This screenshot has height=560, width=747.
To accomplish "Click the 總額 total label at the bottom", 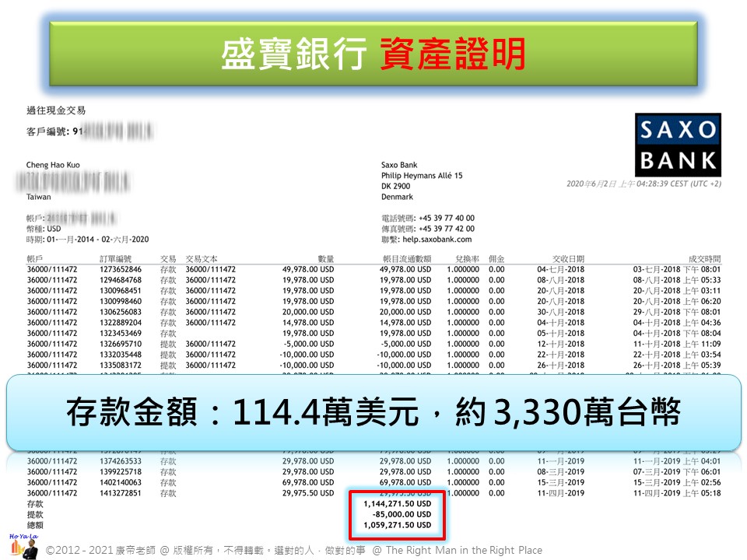I will tap(36, 526).
